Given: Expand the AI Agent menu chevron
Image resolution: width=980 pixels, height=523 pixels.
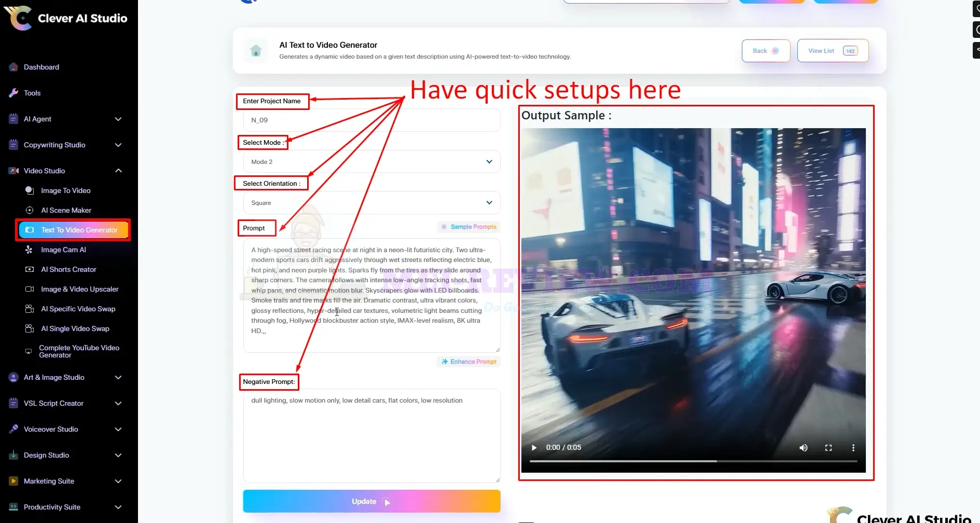Looking at the screenshot, I should [118, 119].
